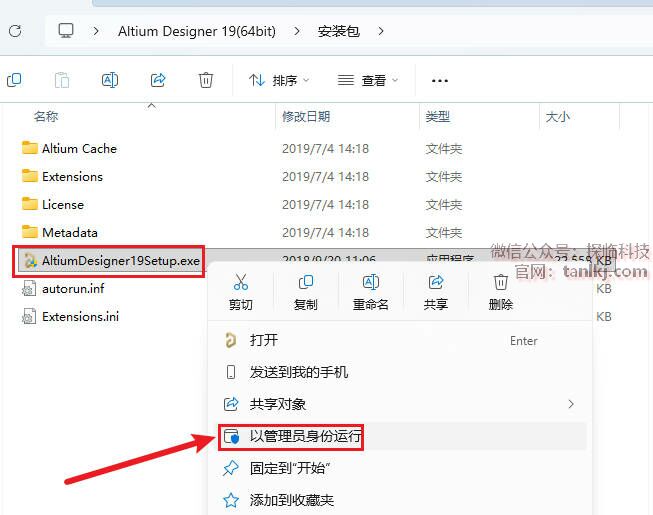The image size is (653, 515).
Task: Click the Altium Cache date 2019/7/4 14:18
Action: point(325,149)
